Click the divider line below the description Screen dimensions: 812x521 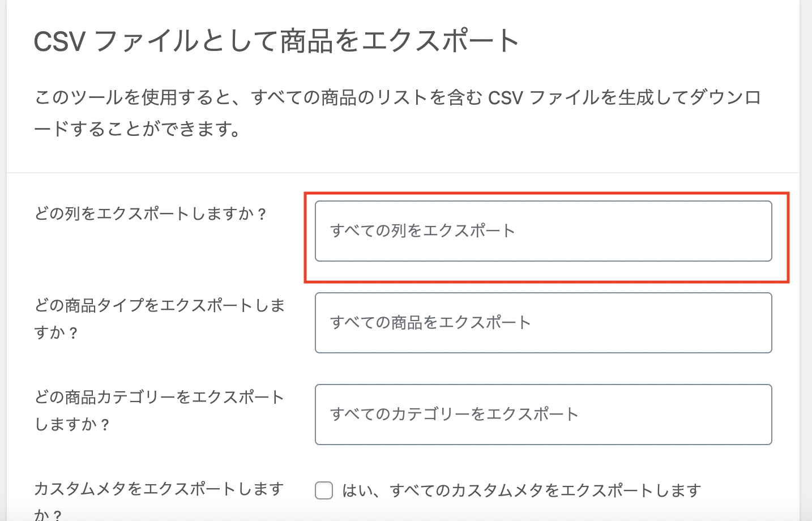pyautogui.click(x=403, y=173)
